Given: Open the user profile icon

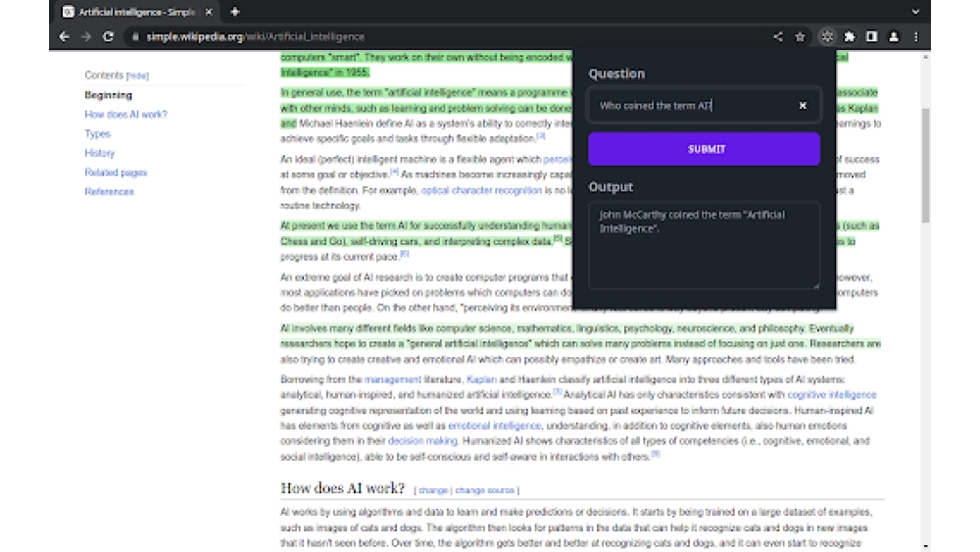Looking at the screenshot, I should pyautogui.click(x=895, y=37).
